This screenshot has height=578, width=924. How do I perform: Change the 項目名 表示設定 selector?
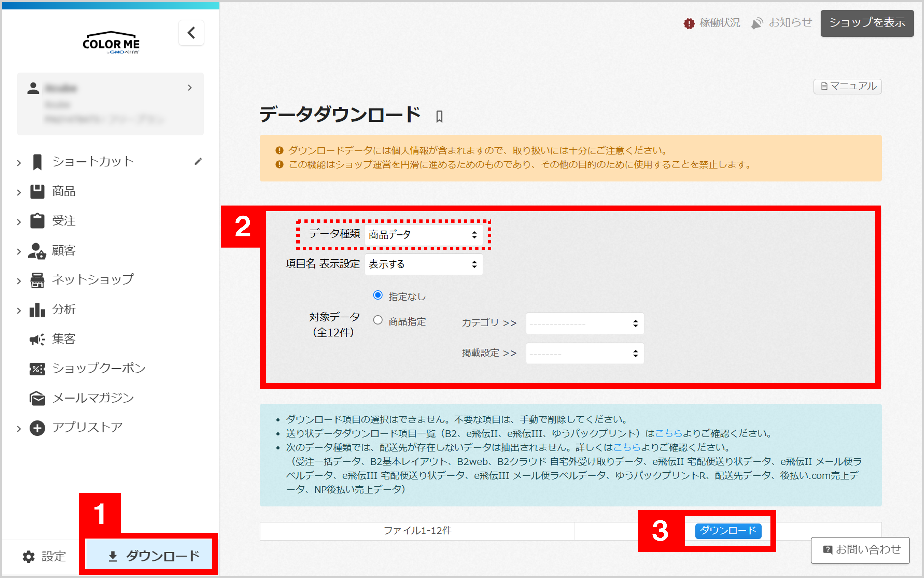423,264
